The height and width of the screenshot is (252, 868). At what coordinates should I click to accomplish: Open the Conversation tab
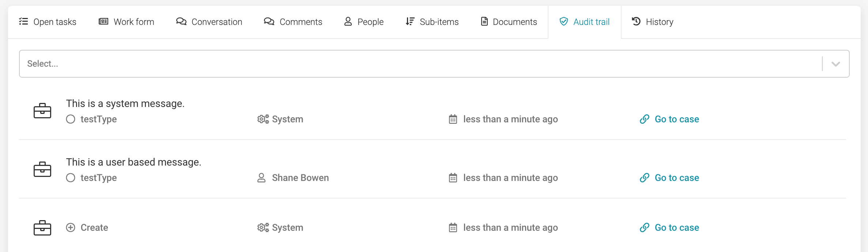click(x=209, y=22)
